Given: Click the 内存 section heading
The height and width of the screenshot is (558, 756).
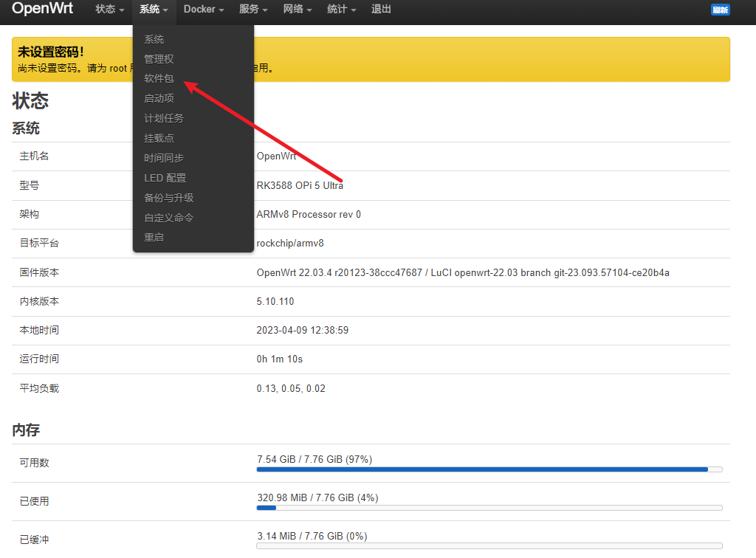Looking at the screenshot, I should pos(26,430).
